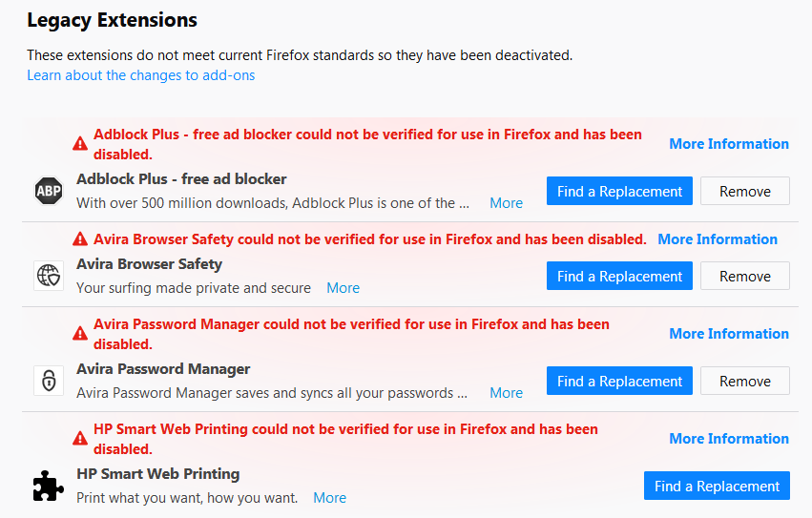Click the Avira Browser Safety globe icon

pos(49,276)
